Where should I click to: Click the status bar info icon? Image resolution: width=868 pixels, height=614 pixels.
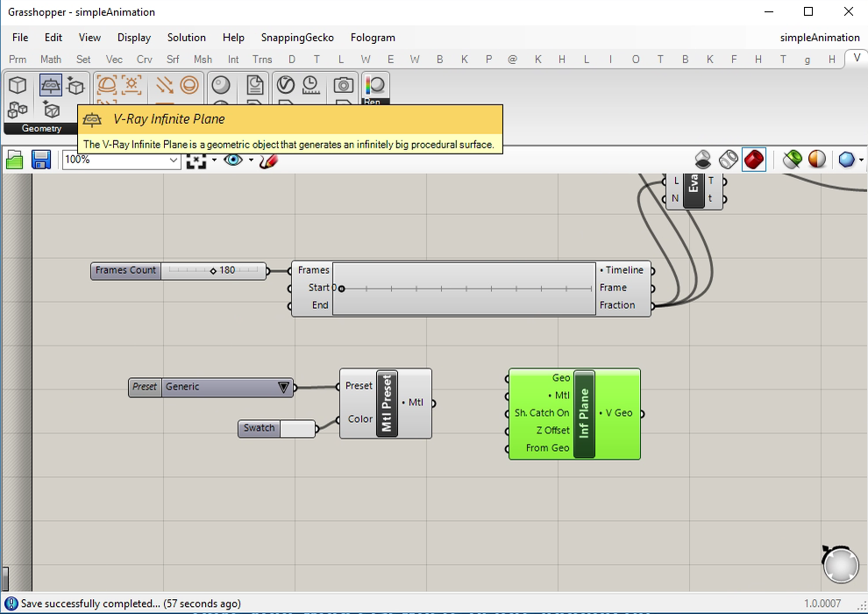11,603
